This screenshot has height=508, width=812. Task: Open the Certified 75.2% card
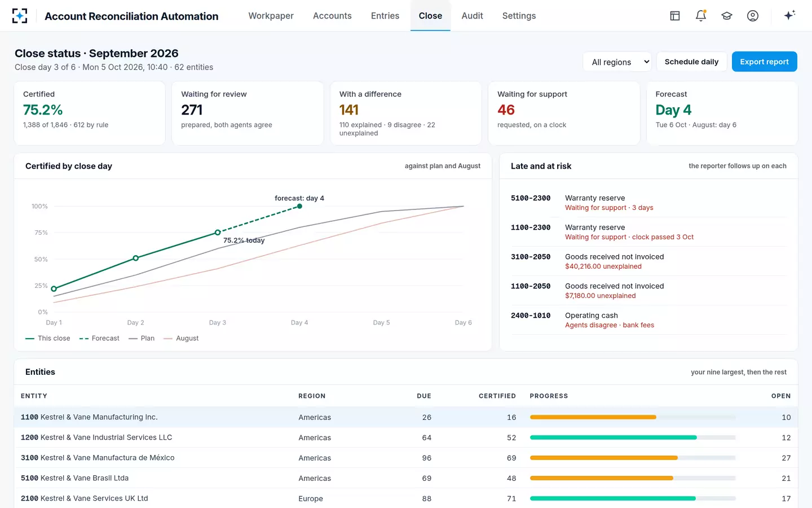click(90, 113)
